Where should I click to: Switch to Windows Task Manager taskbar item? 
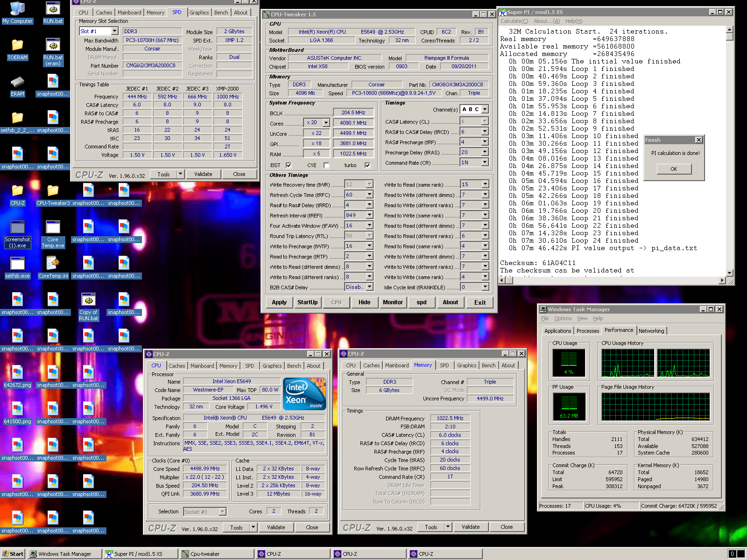point(64,554)
